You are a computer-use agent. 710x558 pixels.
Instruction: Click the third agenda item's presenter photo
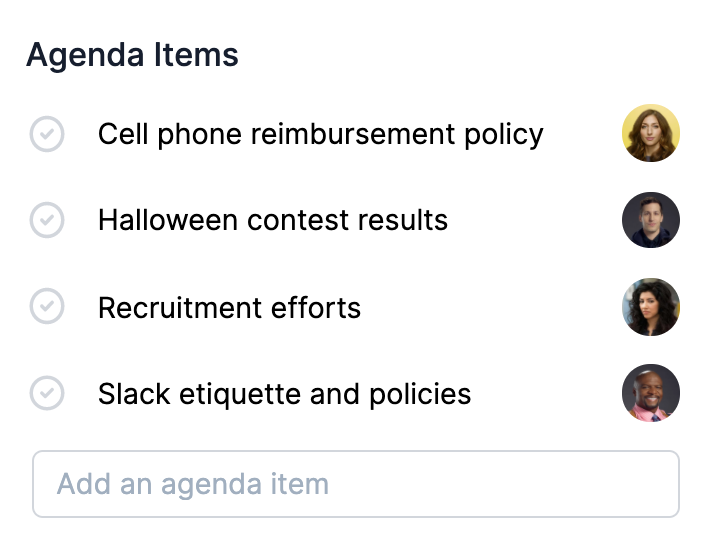tap(651, 307)
